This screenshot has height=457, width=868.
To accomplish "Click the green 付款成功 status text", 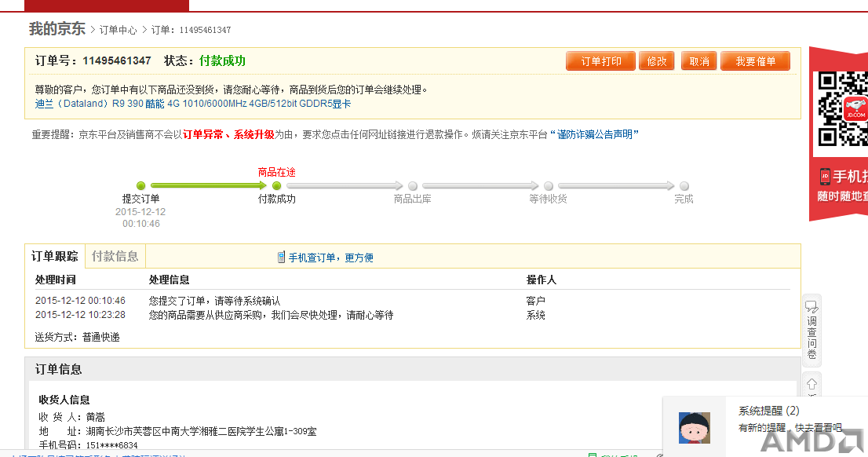I will click(223, 60).
